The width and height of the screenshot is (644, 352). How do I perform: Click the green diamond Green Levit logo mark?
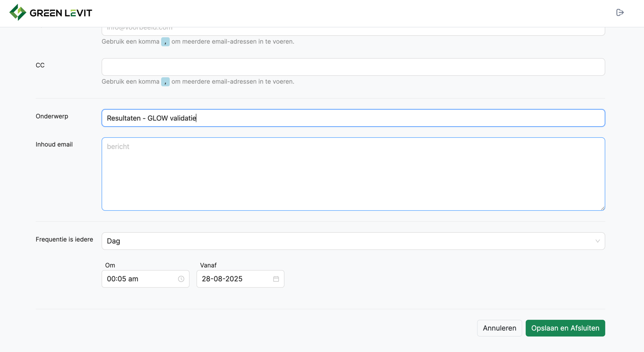[x=17, y=12]
